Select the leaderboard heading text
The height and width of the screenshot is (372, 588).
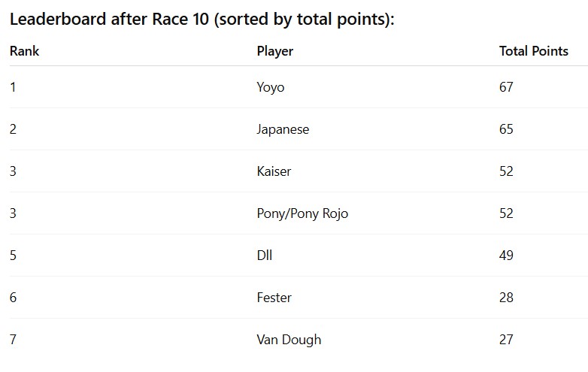click(x=202, y=19)
